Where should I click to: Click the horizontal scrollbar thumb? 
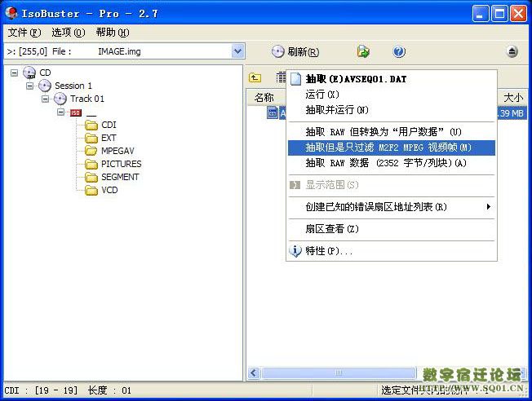(339, 372)
